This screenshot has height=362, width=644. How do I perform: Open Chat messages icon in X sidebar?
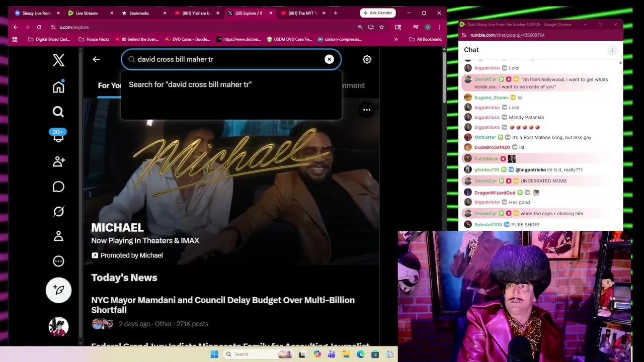point(58,187)
